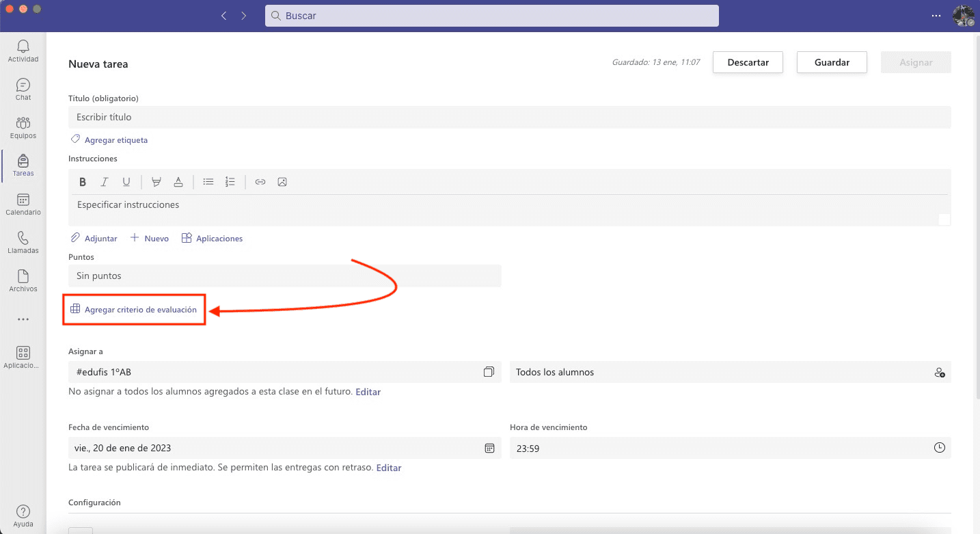
Task: Open the Tareas section in sidebar
Action: point(23,165)
